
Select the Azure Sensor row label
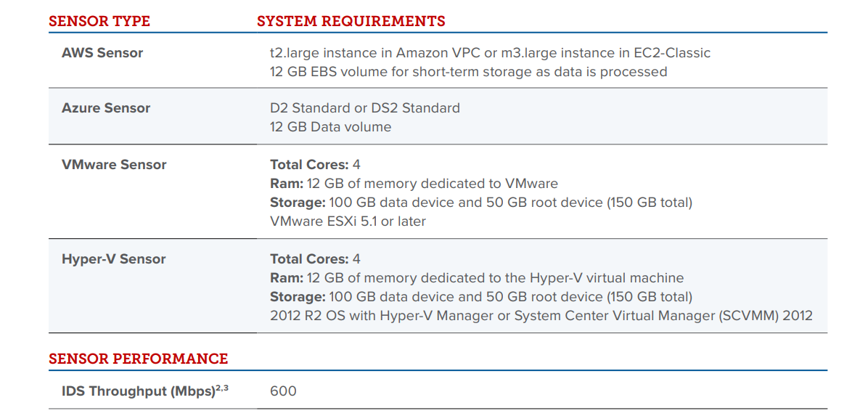click(106, 108)
